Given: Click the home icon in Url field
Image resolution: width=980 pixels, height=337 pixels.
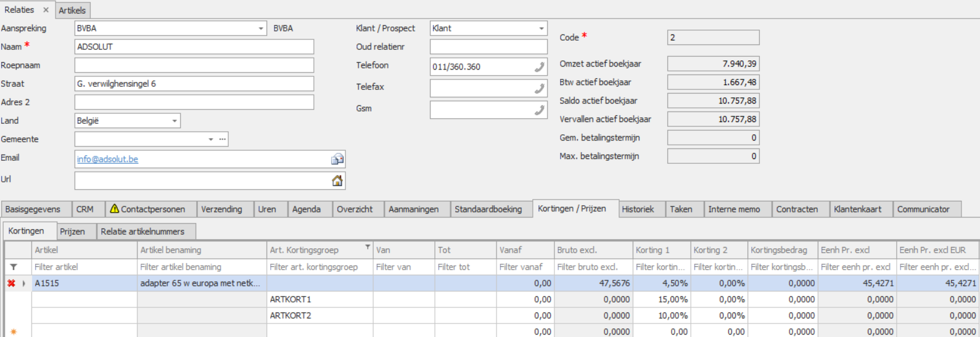Looking at the screenshot, I should pyautogui.click(x=337, y=181).
